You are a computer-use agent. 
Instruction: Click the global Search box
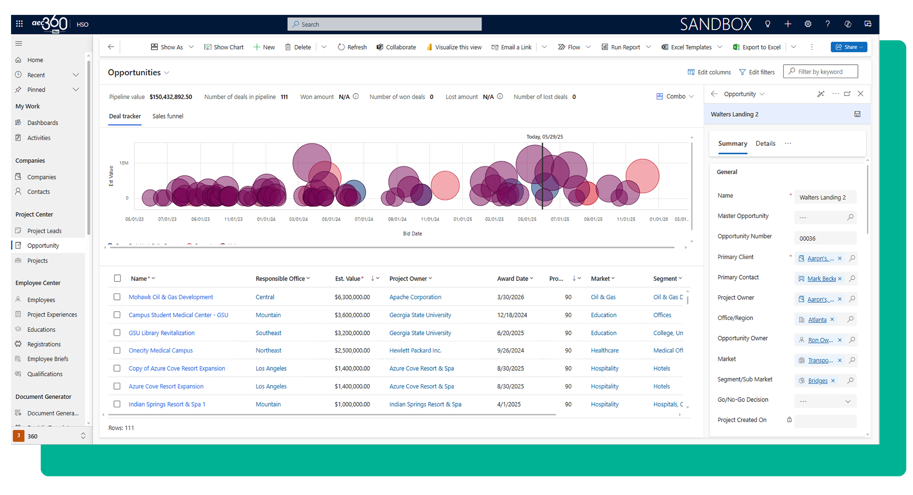click(384, 24)
